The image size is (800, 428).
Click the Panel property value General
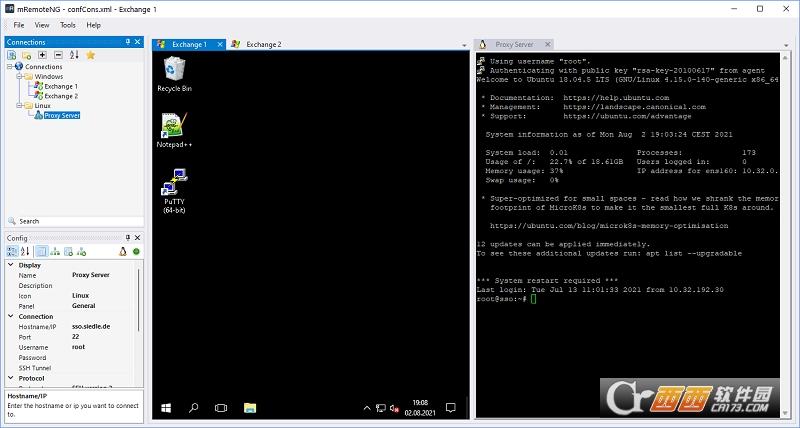(84, 306)
